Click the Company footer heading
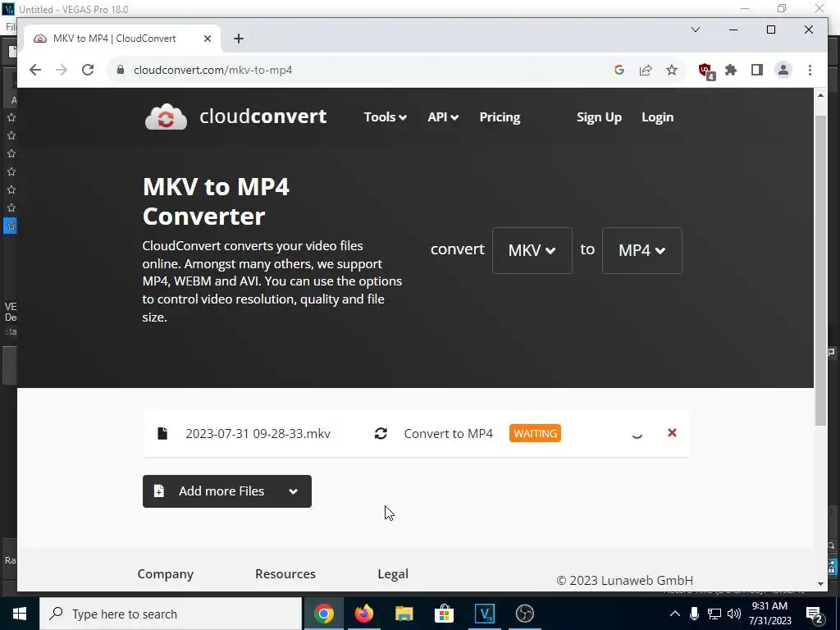Viewport: 840px width, 630px height. pyautogui.click(x=166, y=573)
